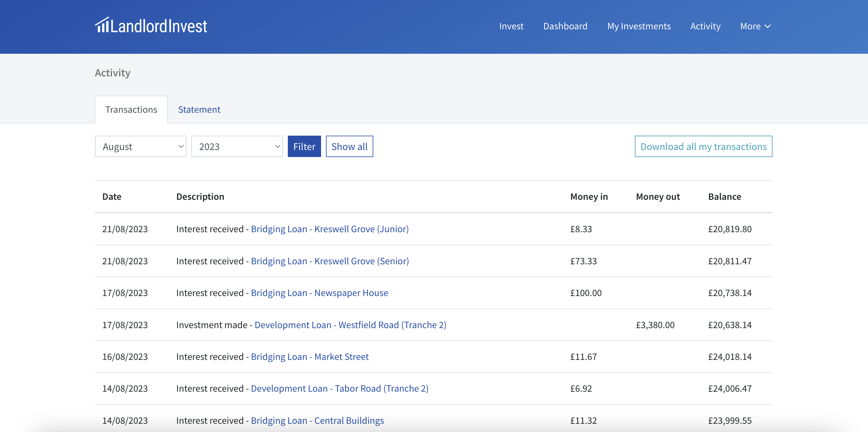Select the £20,738.14 balance value

click(730, 293)
